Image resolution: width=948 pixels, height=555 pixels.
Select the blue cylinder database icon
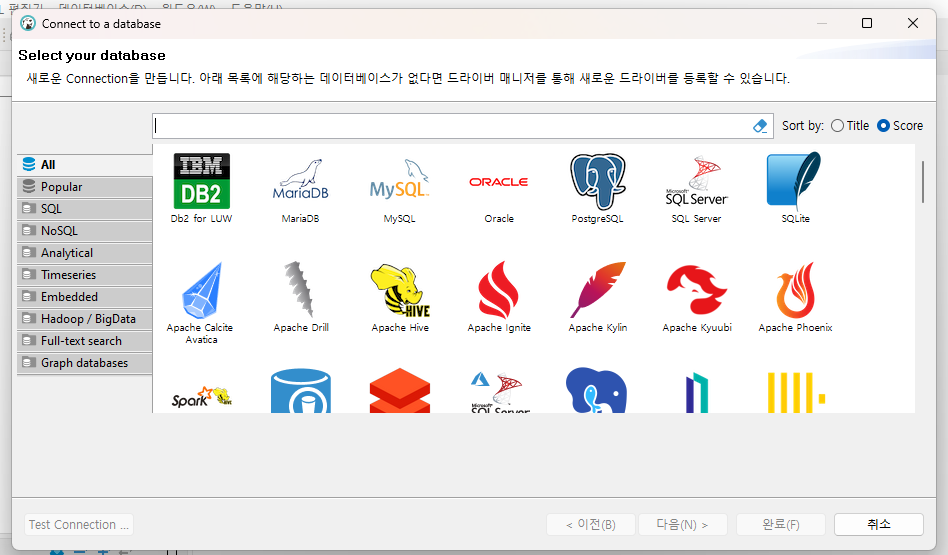tap(300, 391)
